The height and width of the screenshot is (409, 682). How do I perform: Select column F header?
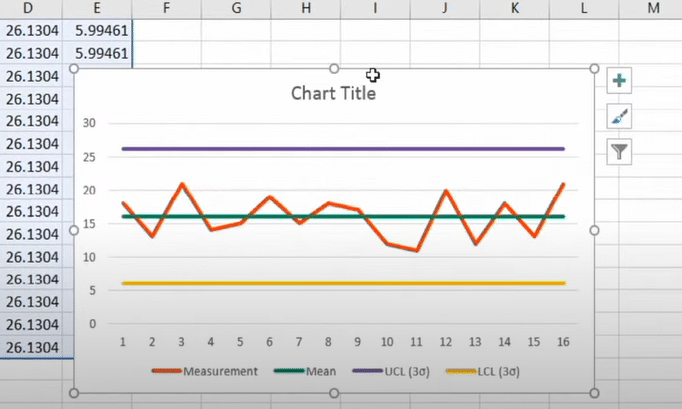click(x=166, y=8)
